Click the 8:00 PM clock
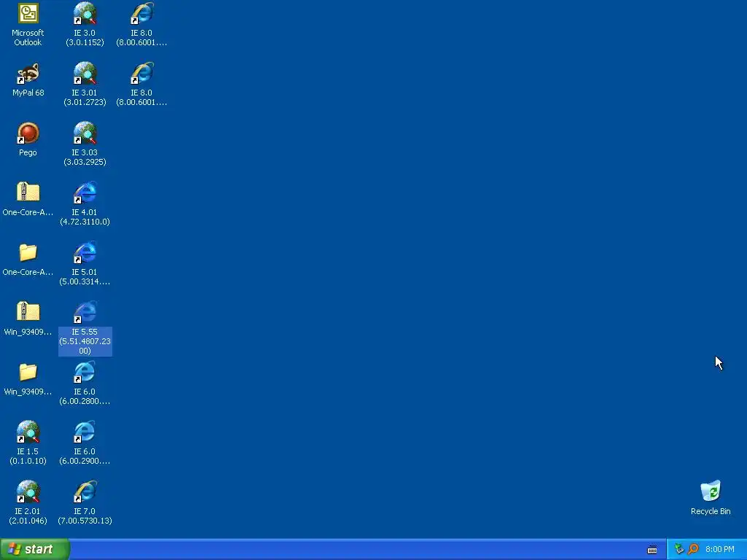The width and height of the screenshot is (747, 560). 720,550
